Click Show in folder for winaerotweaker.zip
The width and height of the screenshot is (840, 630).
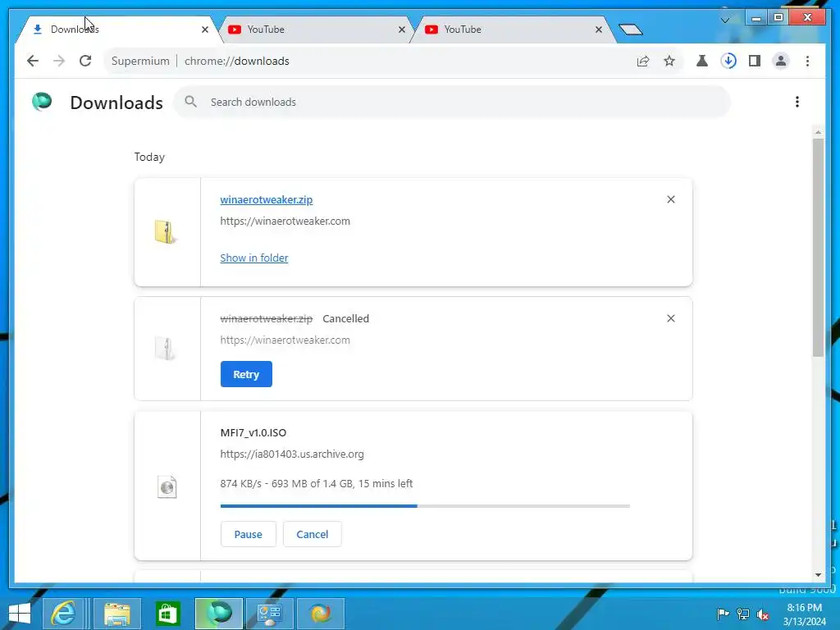[x=254, y=258]
